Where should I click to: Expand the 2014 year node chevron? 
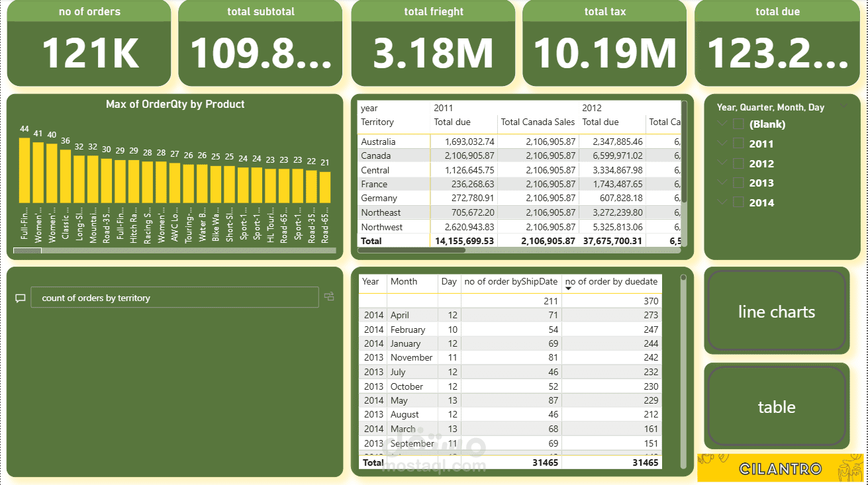pyautogui.click(x=722, y=202)
